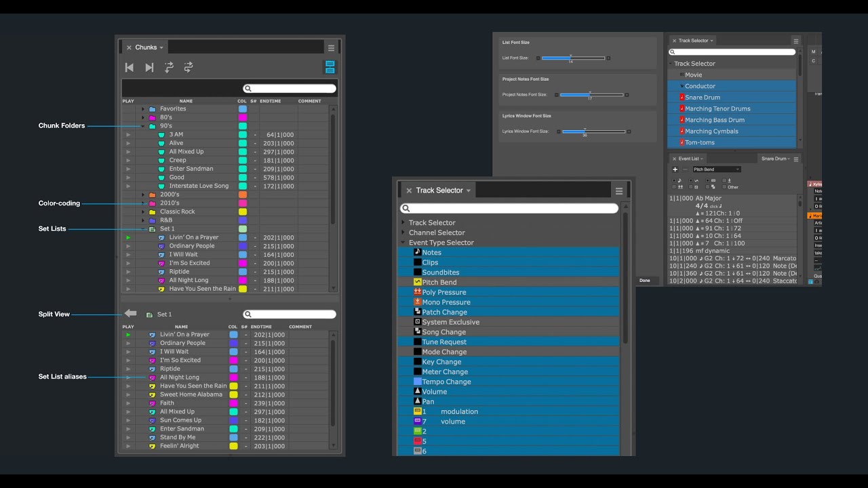Collapse the Set 1 set list
Viewport: 868px width, 488px height.
click(143, 229)
